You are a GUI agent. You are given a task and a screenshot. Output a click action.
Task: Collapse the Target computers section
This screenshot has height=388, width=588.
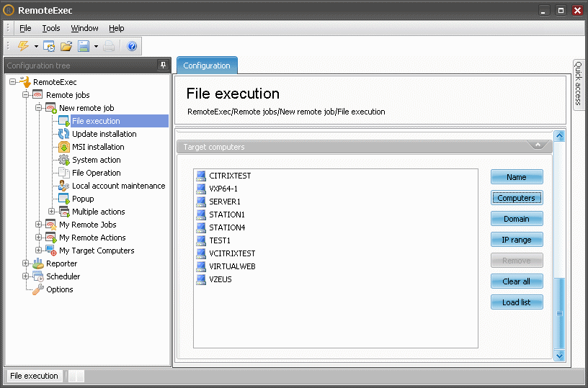[x=538, y=145]
